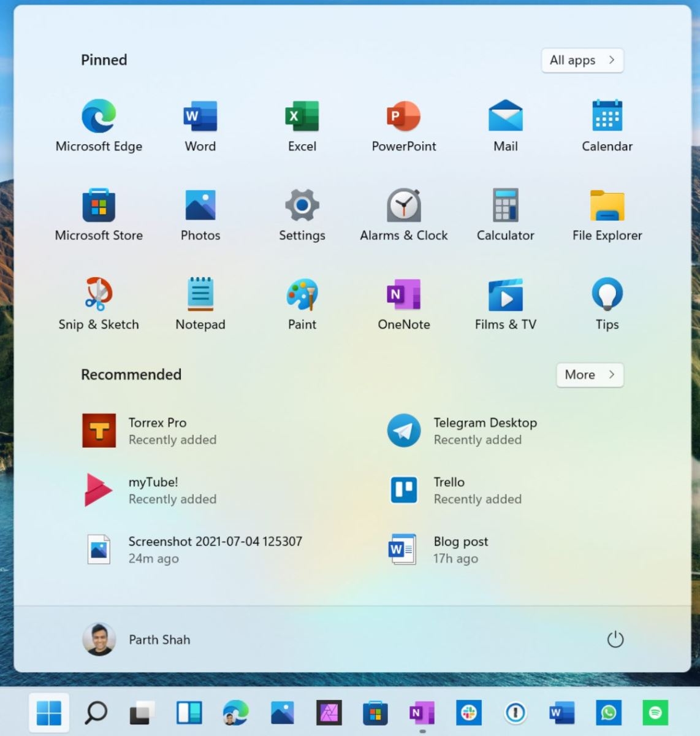This screenshot has width=700, height=736.
Task: Open Spotify from the taskbar
Action: tap(655, 713)
